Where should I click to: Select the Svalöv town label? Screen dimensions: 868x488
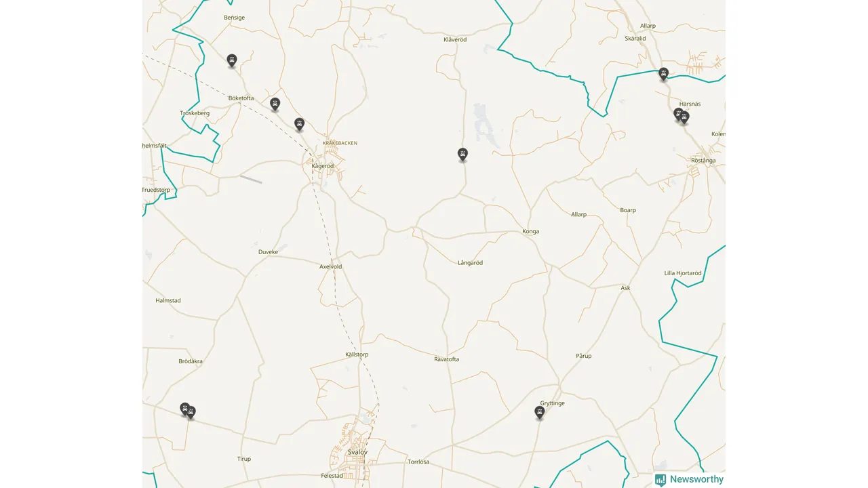[x=357, y=452]
